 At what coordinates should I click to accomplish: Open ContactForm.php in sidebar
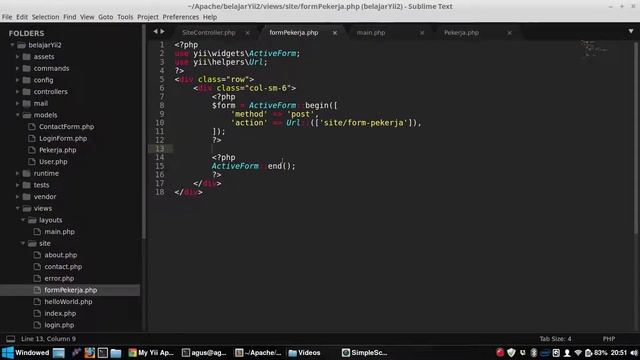pos(67,127)
